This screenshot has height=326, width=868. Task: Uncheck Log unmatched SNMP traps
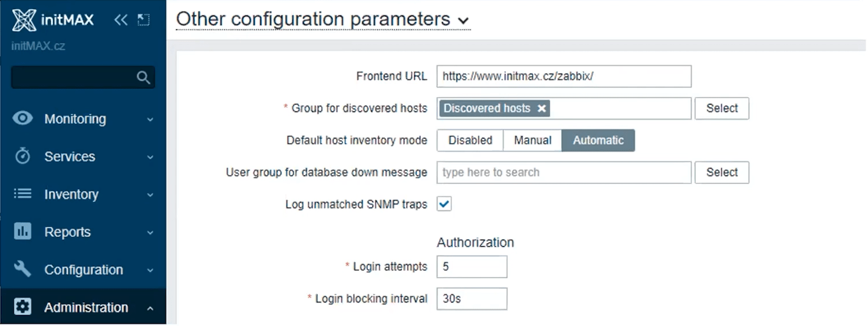pyautogui.click(x=444, y=204)
